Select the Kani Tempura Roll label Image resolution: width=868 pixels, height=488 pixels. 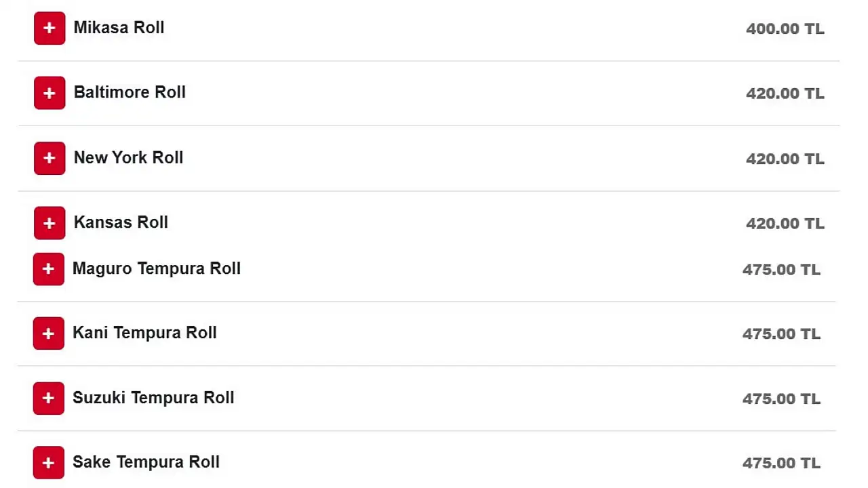click(x=144, y=333)
